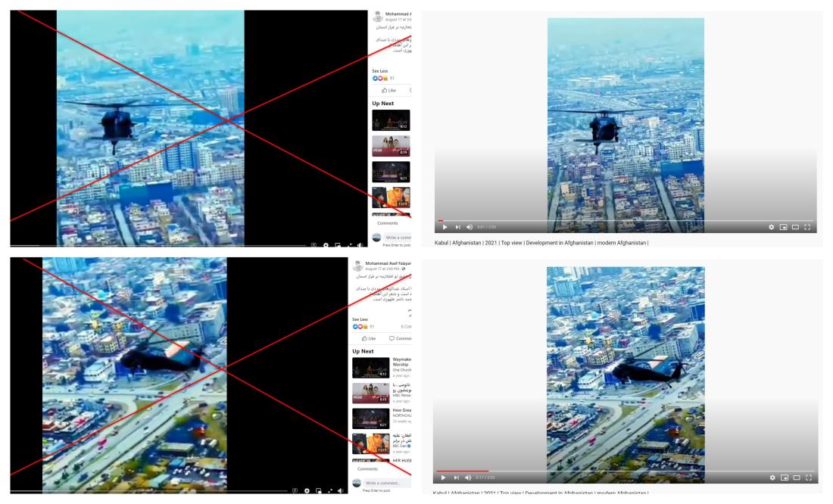The height and width of the screenshot is (504, 833).
Task: Open author avatar in upper Facebook post
Action: click(378, 17)
